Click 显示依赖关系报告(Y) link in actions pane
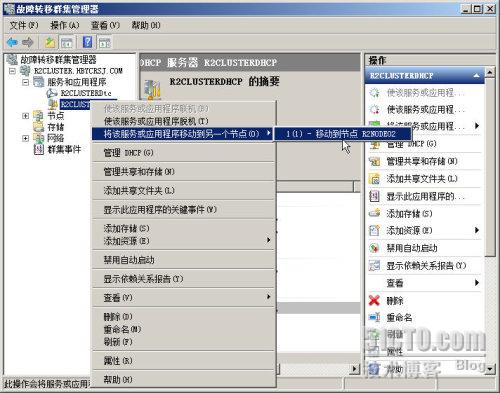 coord(426,266)
